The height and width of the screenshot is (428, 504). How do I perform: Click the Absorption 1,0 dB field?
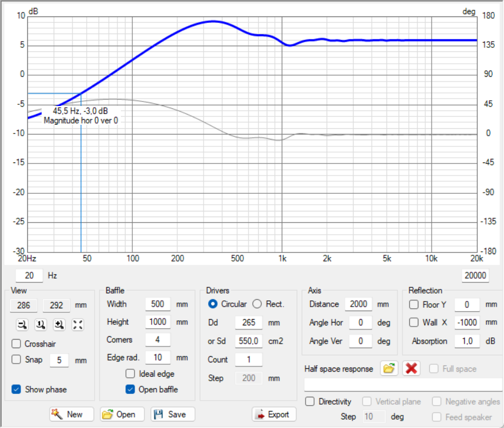(467, 341)
